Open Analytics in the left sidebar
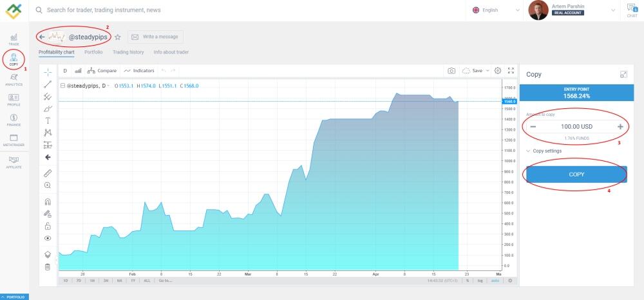This screenshot has width=644, height=300. (x=14, y=79)
